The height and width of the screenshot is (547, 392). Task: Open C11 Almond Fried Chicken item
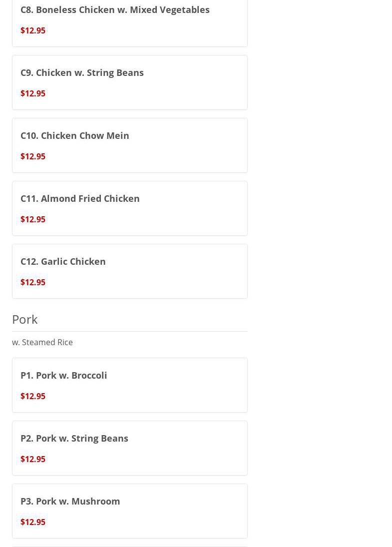[80, 198]
